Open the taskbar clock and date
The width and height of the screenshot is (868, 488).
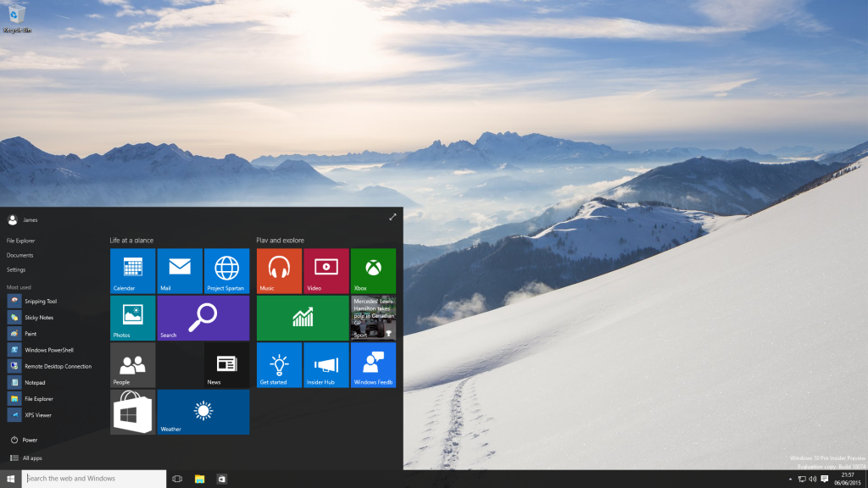tap(848, 480)
